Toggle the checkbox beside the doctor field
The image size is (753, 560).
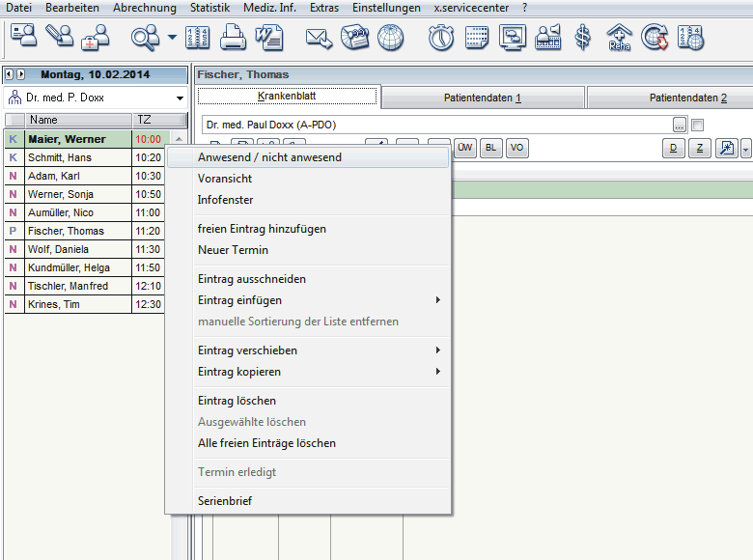click(698, 125)
